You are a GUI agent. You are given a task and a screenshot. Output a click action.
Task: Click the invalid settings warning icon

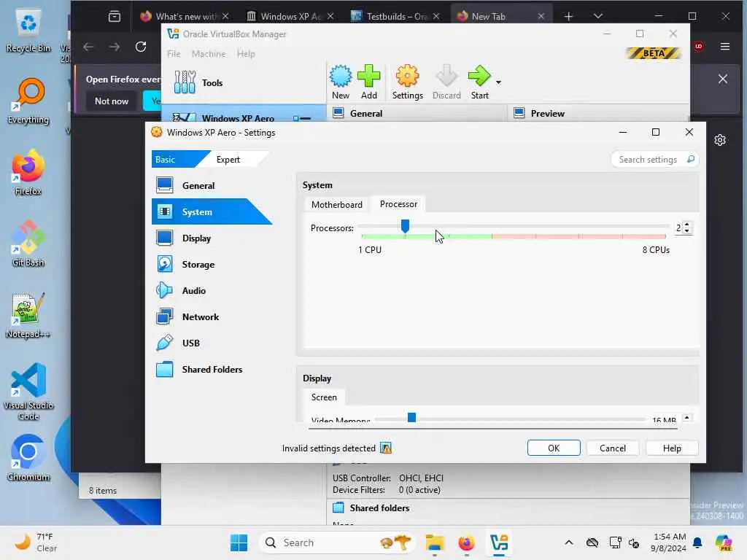tap(385, 448)
